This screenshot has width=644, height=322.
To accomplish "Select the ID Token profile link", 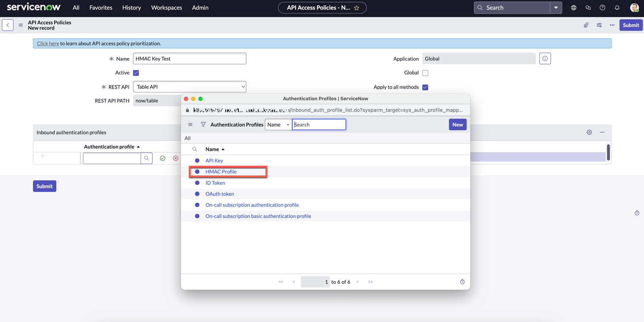I will 215,183.
